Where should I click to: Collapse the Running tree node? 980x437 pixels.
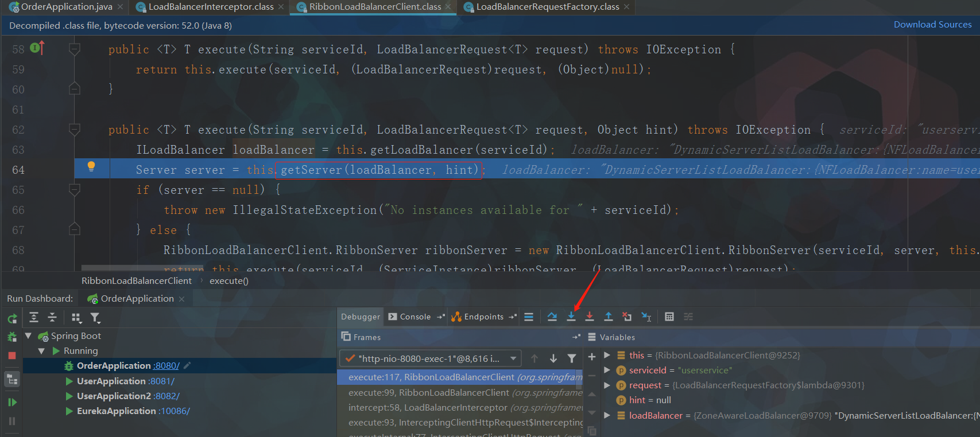click(41, 351)
